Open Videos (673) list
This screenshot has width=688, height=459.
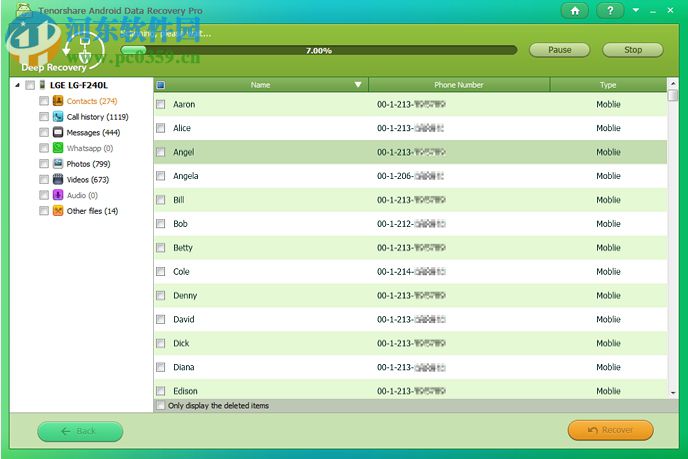[88, 179]
